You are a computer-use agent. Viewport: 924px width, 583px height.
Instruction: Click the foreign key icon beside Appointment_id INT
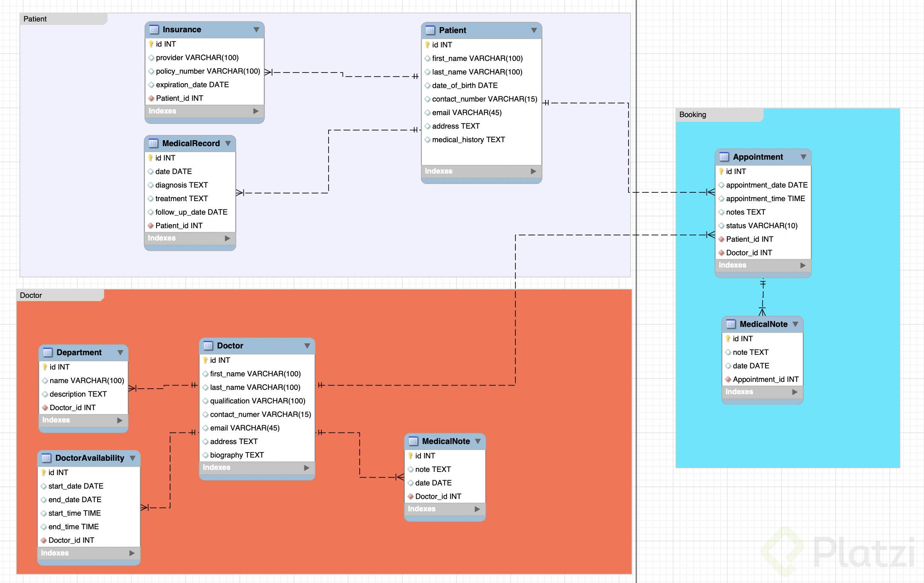click(x=728, y=380)
